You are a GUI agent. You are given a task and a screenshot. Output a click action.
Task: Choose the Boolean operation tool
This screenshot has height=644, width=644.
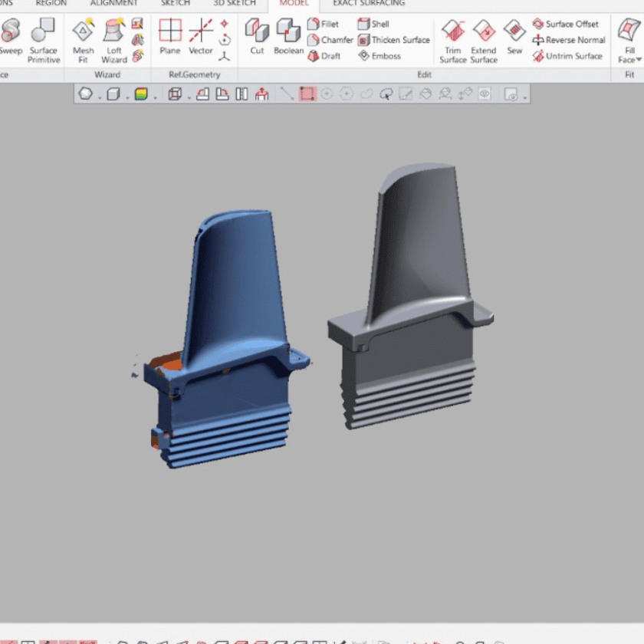coord(288,37)
